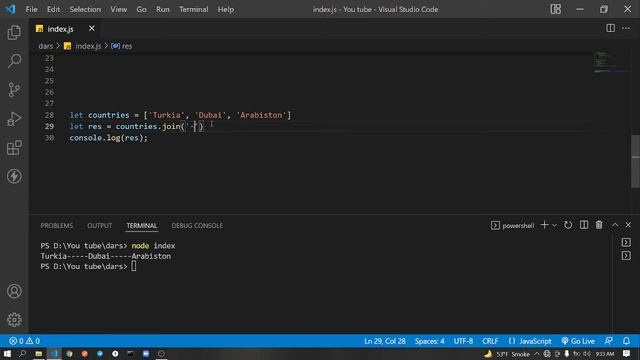
Task: Click the editor vertical scrollbar
Action: 636,161
